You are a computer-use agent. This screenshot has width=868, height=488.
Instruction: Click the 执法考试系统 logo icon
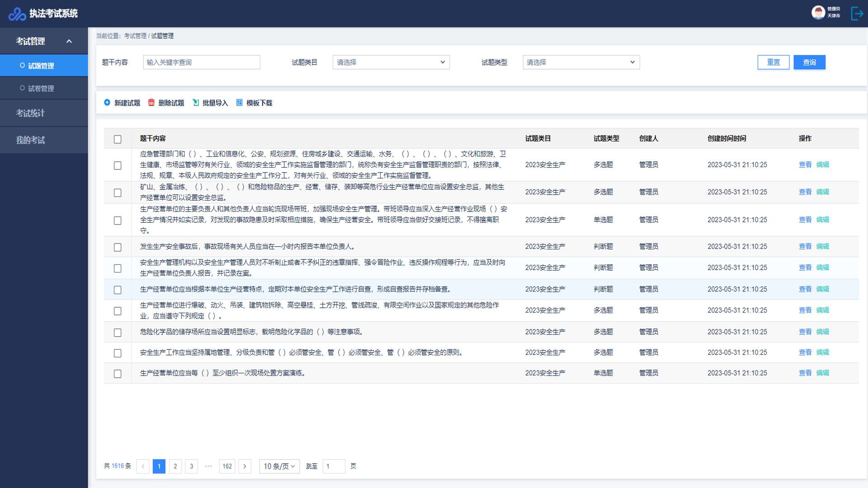point(16,14)
